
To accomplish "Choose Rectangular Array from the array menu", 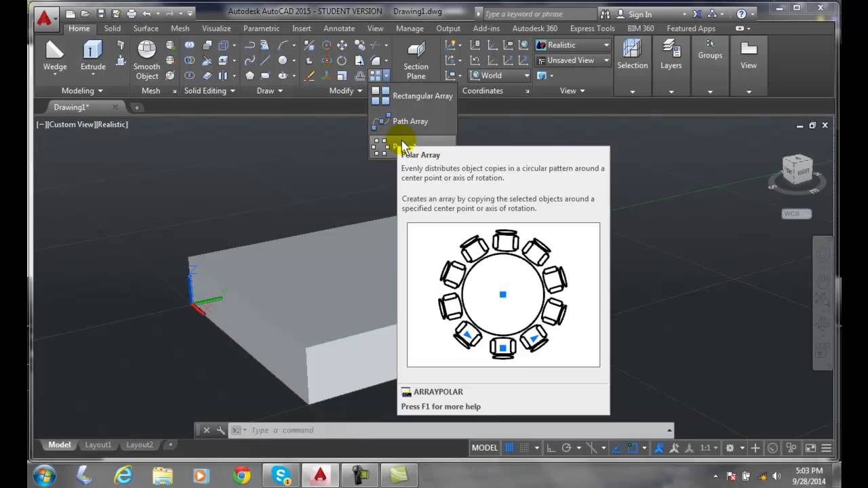I will [x=412, y=96].
